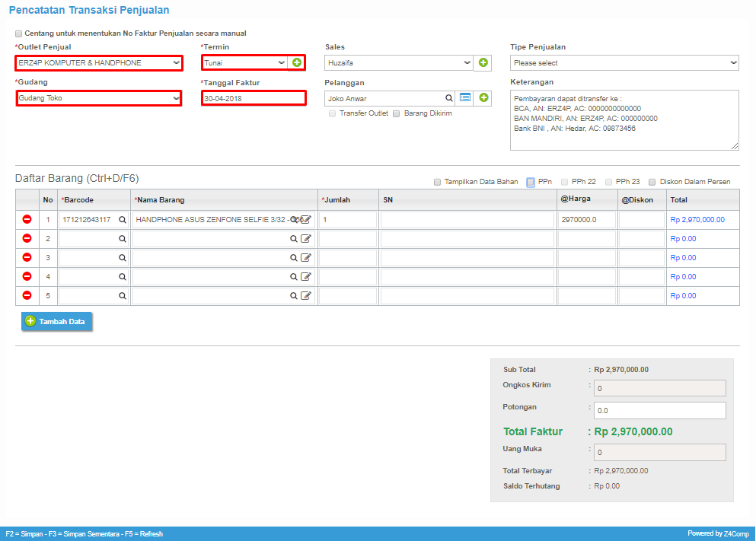
Task: Click the "Powered by Z4Comp" footer text
Action: (x=718, y=534)
